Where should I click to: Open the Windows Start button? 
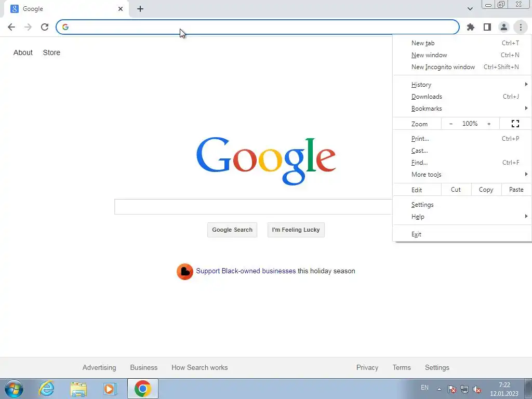point(14,389)
